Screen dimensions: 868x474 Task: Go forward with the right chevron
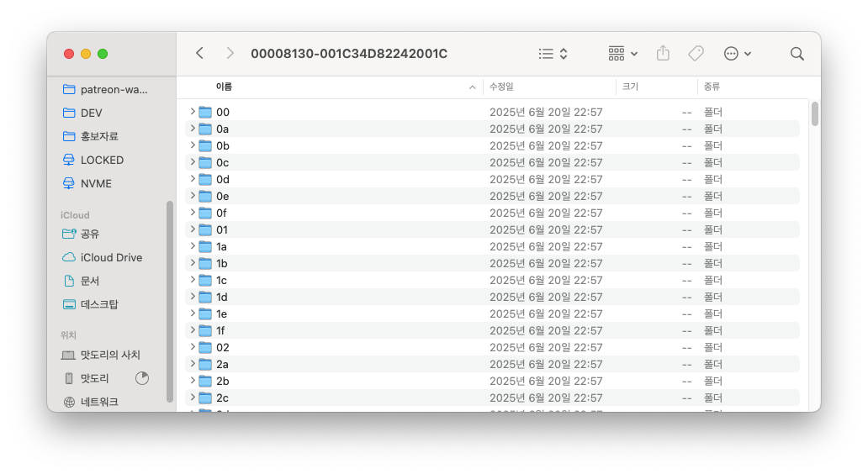[x=230, y=54]
